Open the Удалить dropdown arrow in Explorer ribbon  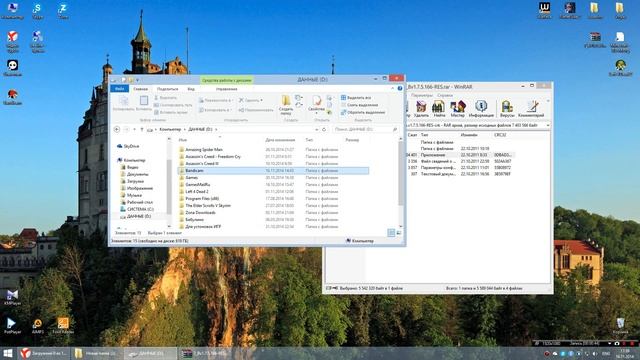tap(261, 100)
